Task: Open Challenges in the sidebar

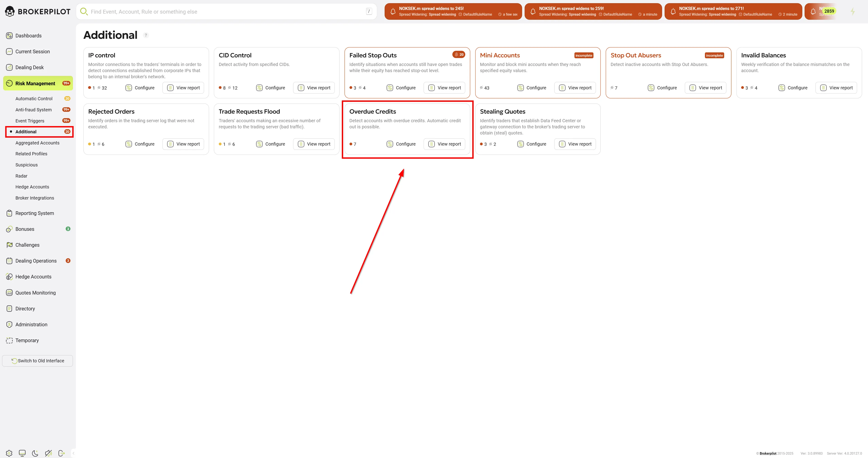Action: point(38,245)
